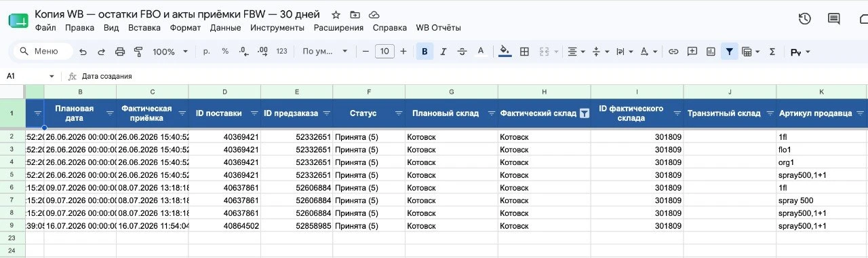Open horizontal align dropdown
Screen dimensions: 868x258
tap(576, 51)
